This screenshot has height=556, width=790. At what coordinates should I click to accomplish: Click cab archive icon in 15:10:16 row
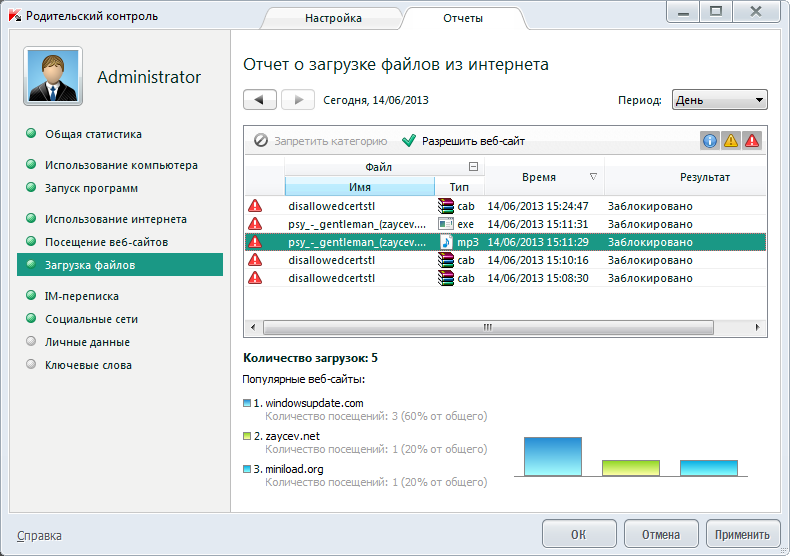pos(446,260)
